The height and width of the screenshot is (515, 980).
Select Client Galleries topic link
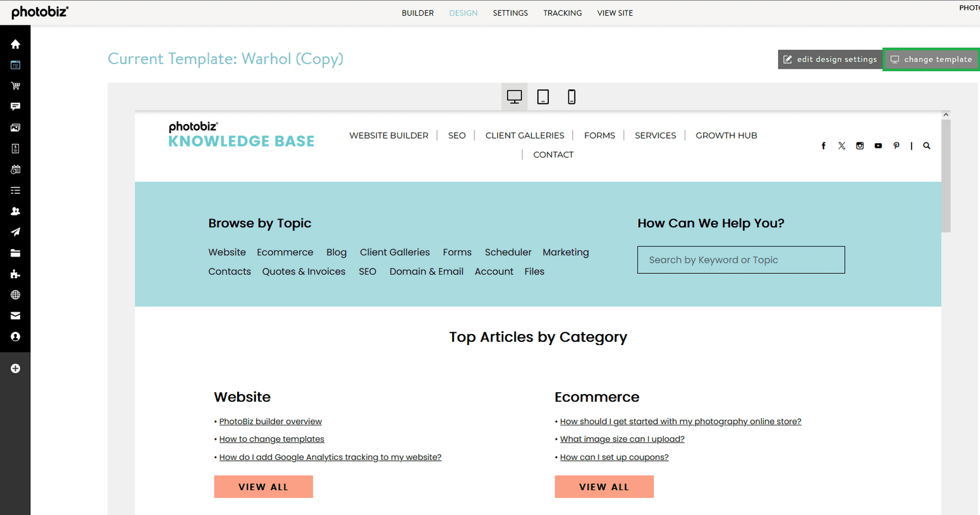395,252
